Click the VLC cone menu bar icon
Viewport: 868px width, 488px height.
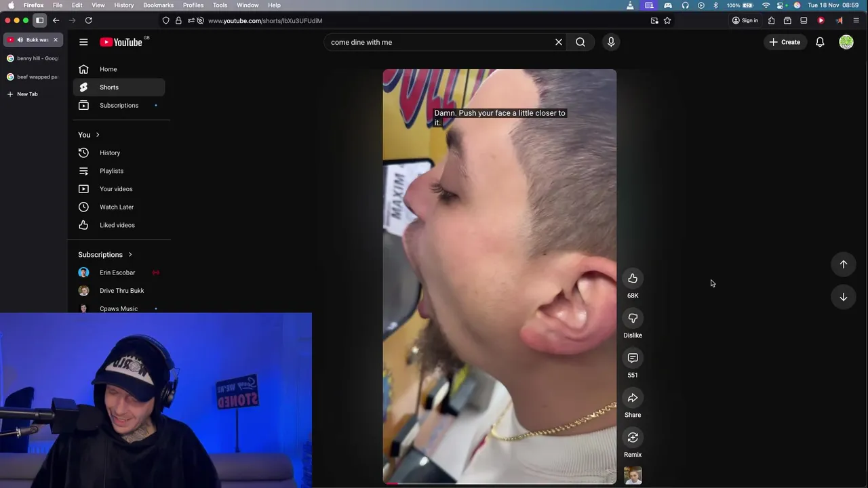(x=631, y=5)
